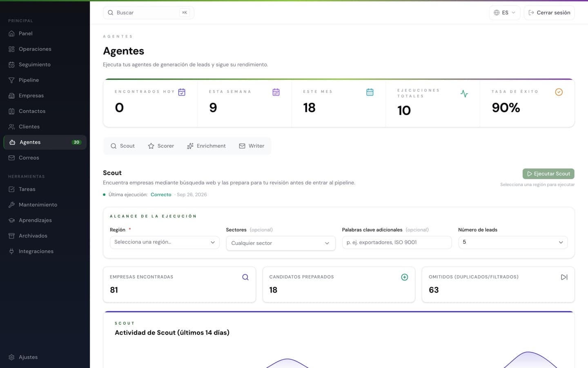Click the Empresas encontradas value 81
This screenshot has width=588, height=368.
point(114,290)
